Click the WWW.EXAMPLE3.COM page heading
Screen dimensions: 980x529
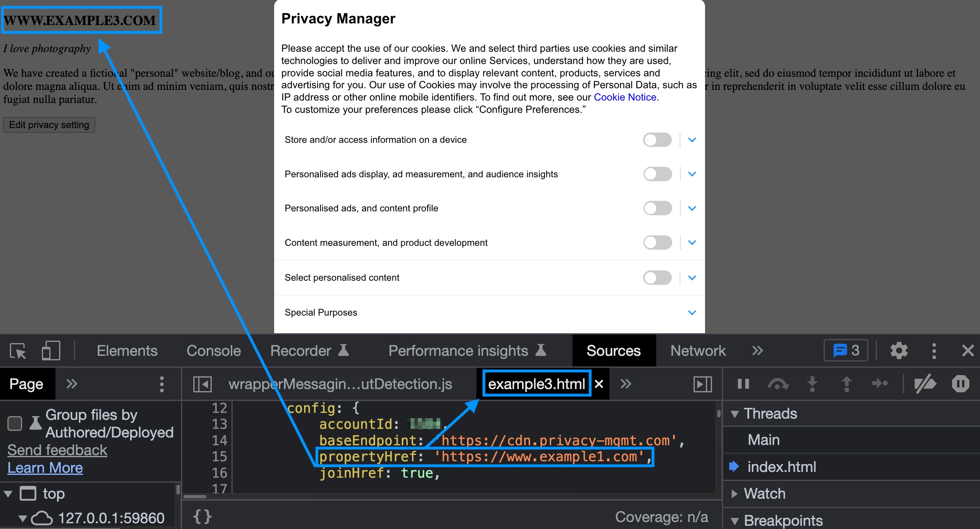(80, 20)
